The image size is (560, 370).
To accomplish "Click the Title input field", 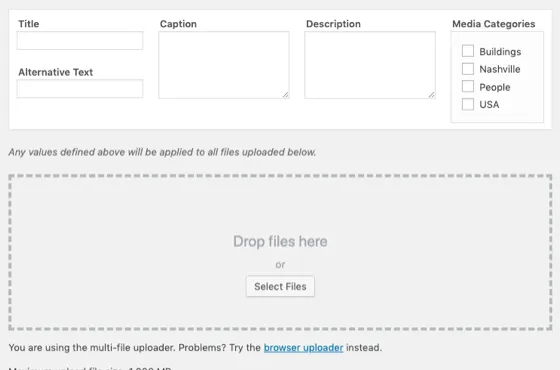I will tap(80, 40).
